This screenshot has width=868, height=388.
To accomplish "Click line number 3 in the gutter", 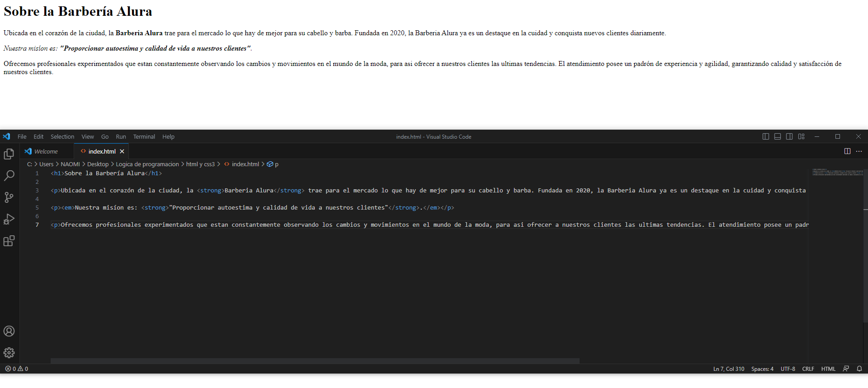I will pos(37,190).
